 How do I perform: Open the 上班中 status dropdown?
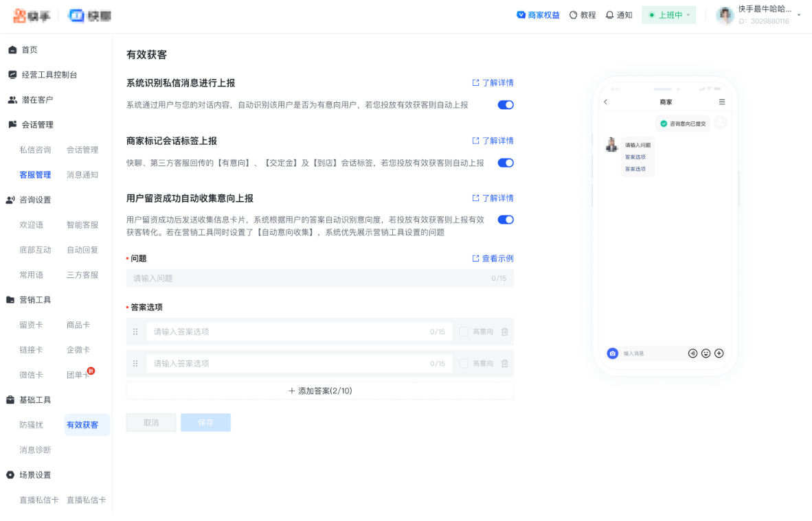tap(668, 14)
